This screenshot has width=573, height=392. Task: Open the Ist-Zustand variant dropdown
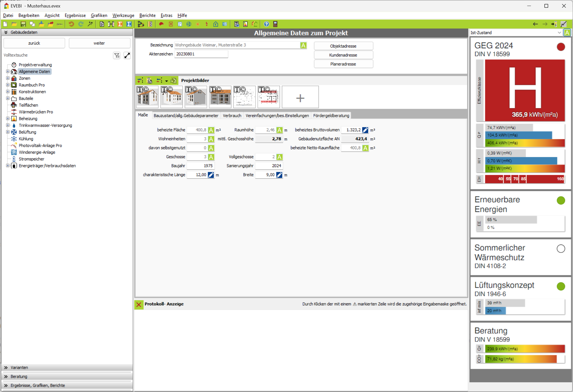(559, 33)
